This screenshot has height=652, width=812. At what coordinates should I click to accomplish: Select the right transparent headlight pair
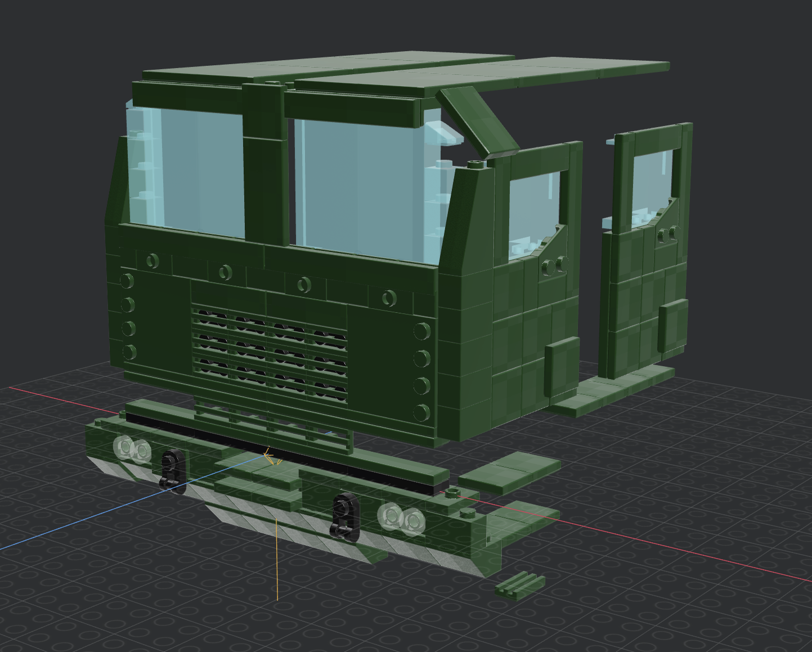pos(402,518)
